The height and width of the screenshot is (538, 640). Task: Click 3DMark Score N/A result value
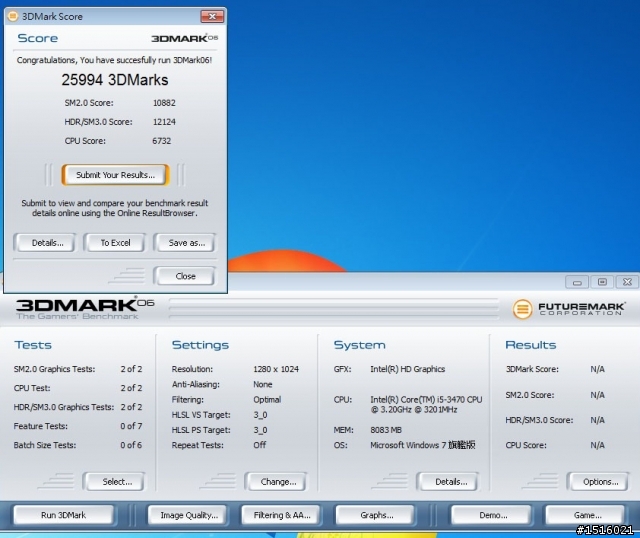click(x=597, y=369)
